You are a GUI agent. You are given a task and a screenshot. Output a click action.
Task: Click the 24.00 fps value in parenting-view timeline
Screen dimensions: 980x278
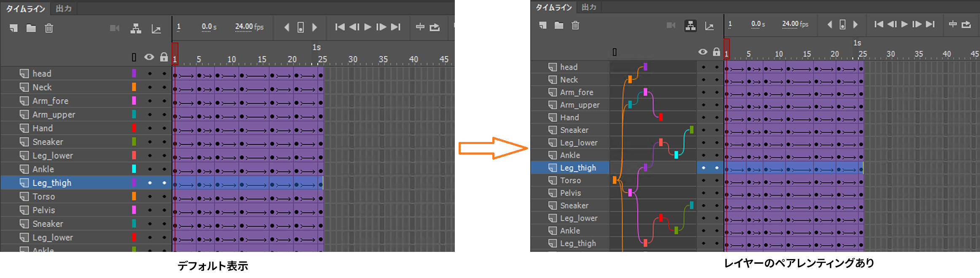click(795, 24)
